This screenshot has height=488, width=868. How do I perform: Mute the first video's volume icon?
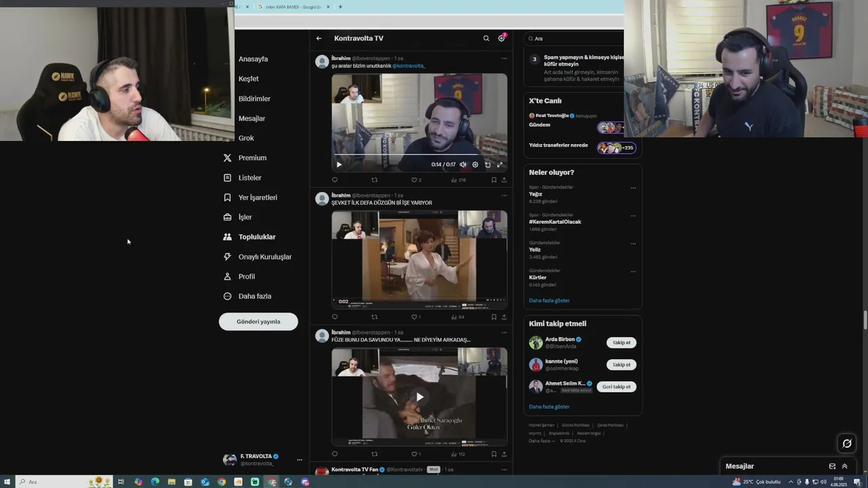[463, 164]
